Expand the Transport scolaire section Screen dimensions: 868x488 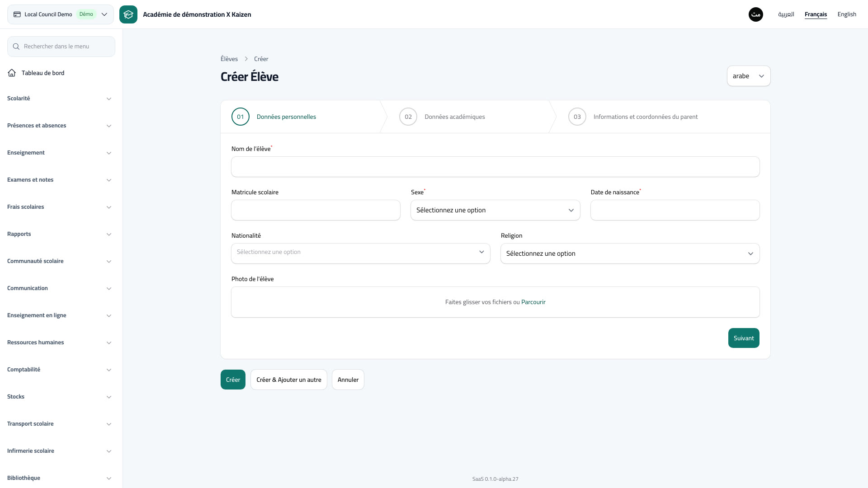[x=59, y=424]
